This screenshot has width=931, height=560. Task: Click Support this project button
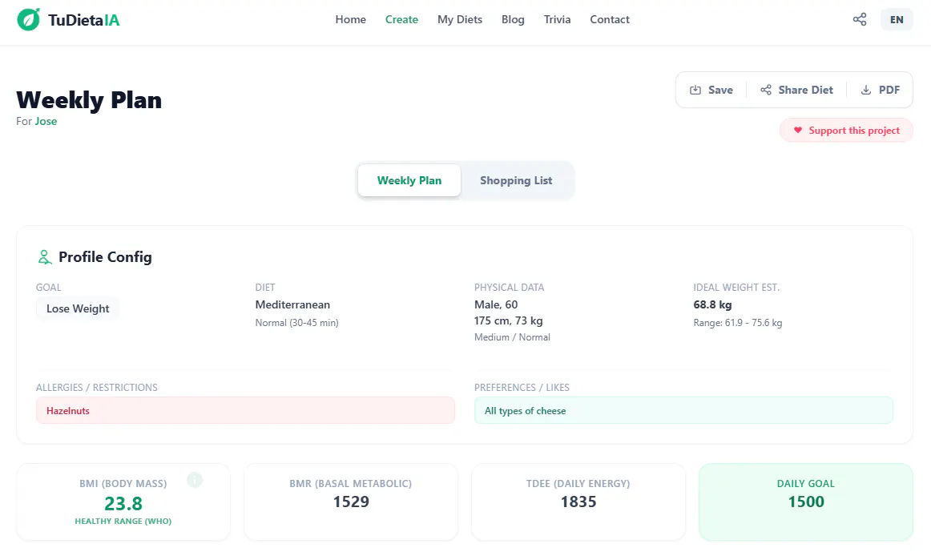coord(846,130)
